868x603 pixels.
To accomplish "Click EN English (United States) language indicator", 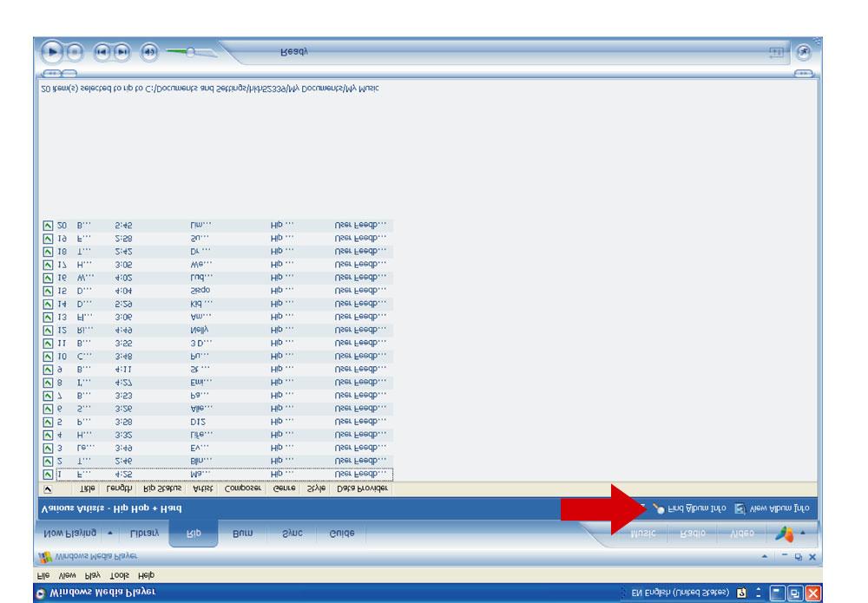I will point(681,593).
